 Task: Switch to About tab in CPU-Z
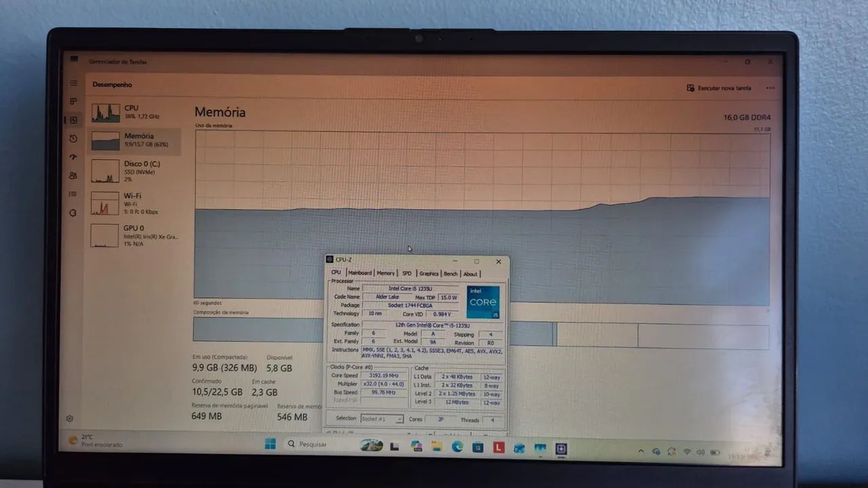(x=471, y=274)
